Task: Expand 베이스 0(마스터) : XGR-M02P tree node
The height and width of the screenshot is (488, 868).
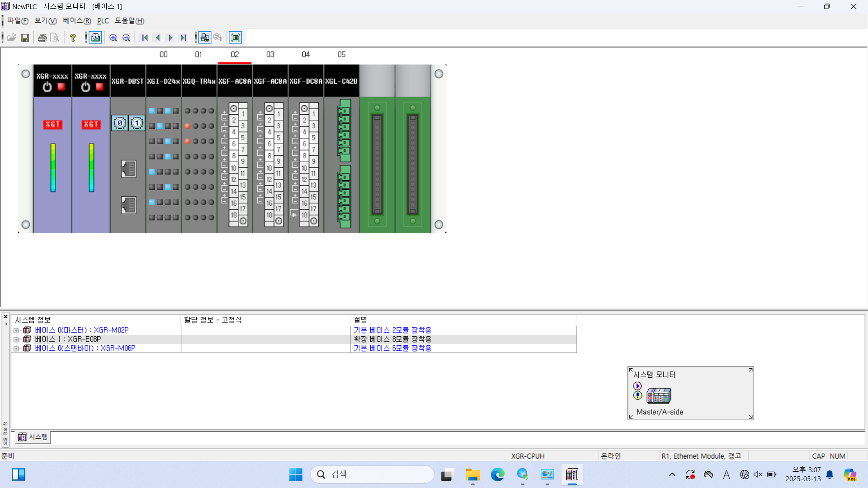Action: (x=16, y=330)
